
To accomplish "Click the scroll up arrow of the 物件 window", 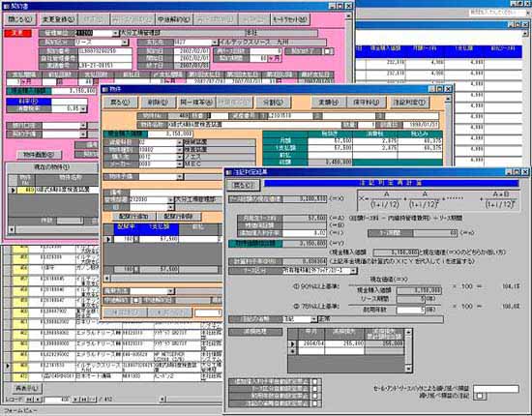I will (x=448, y=99).
